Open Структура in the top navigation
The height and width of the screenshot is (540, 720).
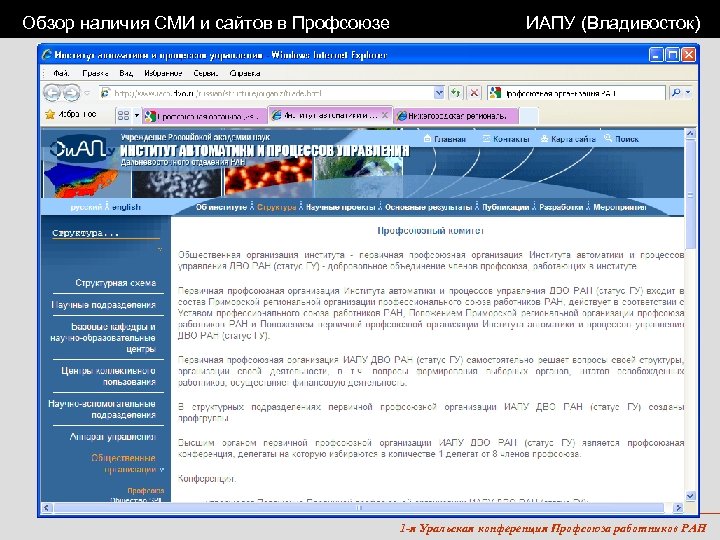276,207
